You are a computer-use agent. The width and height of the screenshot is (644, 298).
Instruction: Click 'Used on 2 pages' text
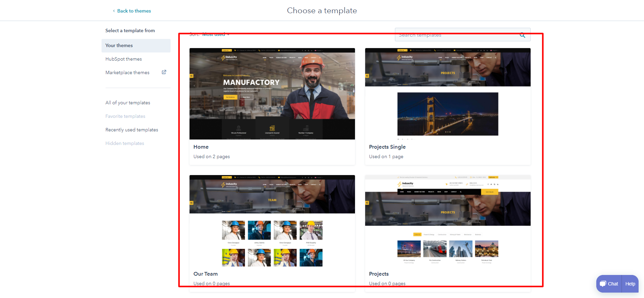(212, 156)
